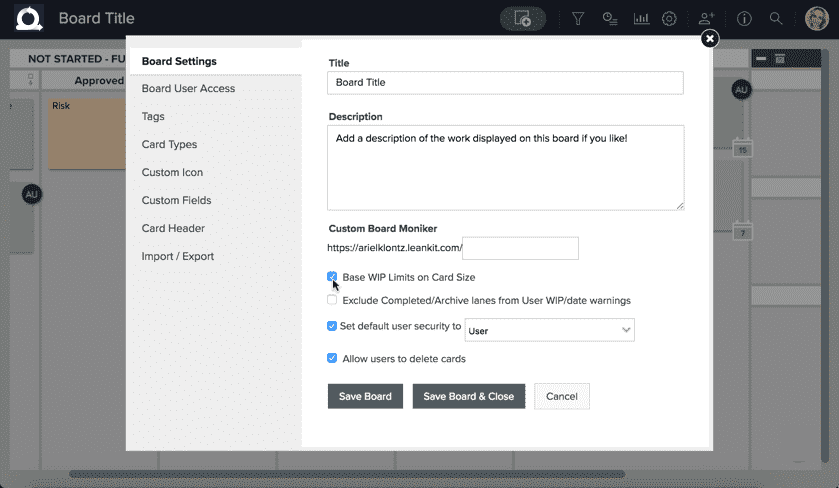Click the invite user icon
The height and width of the screenshot is (488, 839).
coord(707,18)
